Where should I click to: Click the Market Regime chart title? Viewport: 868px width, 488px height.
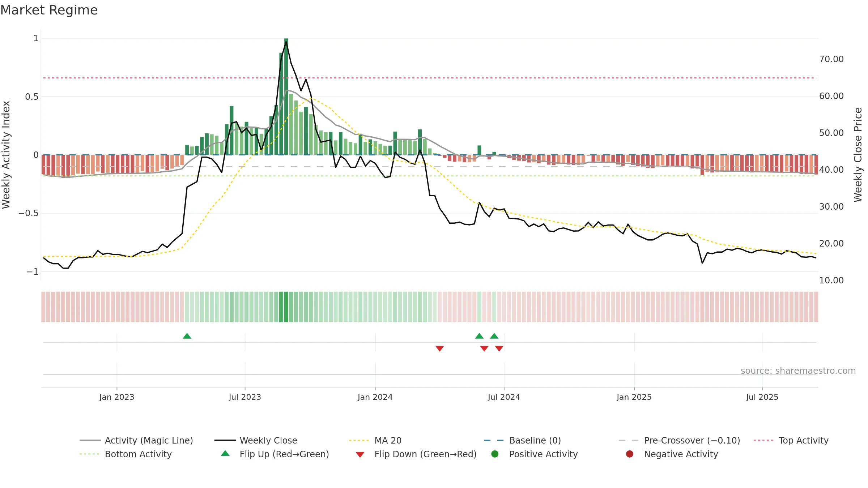49,10
